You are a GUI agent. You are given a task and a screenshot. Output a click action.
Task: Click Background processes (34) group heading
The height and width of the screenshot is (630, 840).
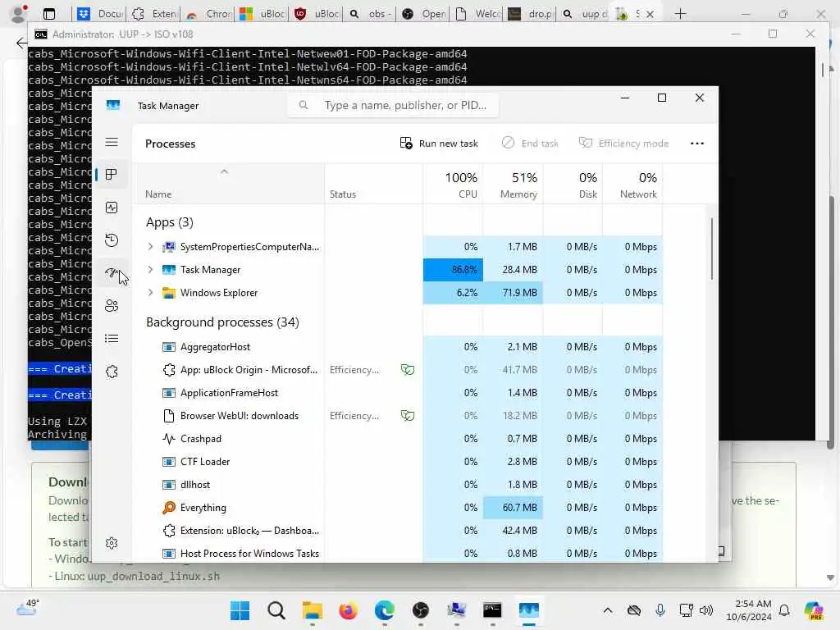[x=222, y=322]
